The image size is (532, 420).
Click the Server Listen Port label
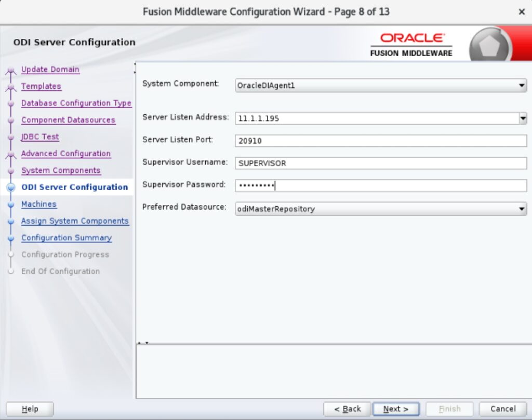point(178,140)
